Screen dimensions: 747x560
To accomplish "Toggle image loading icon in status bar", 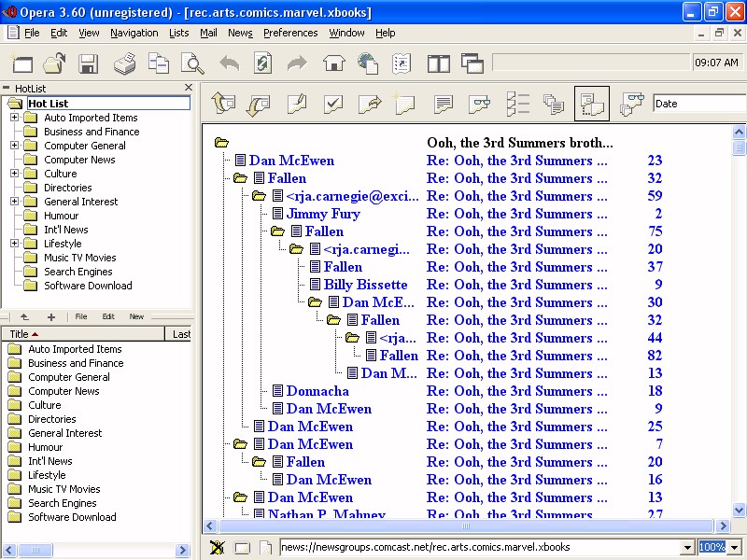I will tap(218, 547).
